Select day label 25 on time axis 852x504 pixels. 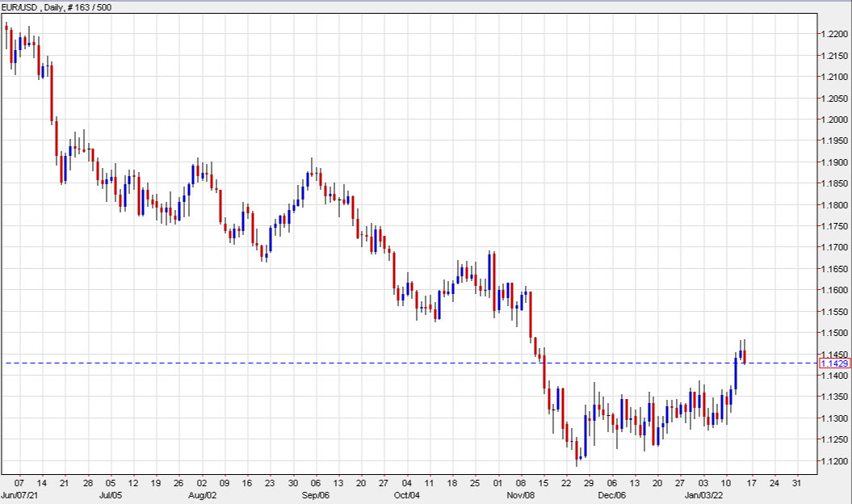pyautogui.click(x=475, y=483)
